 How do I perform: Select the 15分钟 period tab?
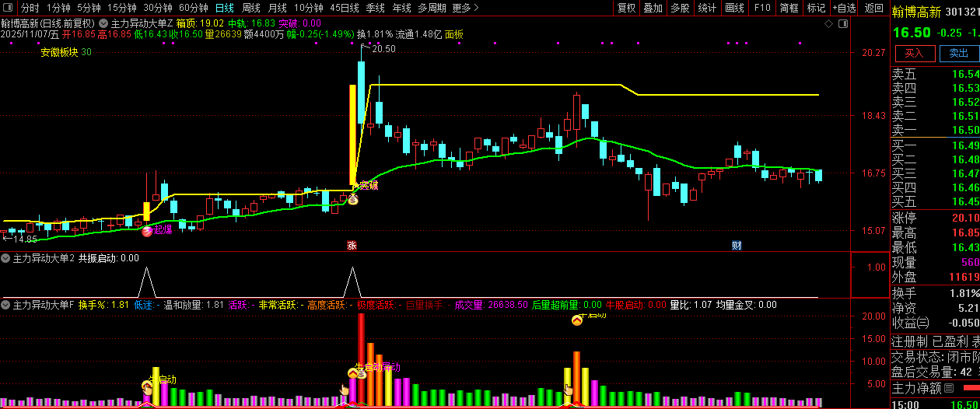pos(122,8)
